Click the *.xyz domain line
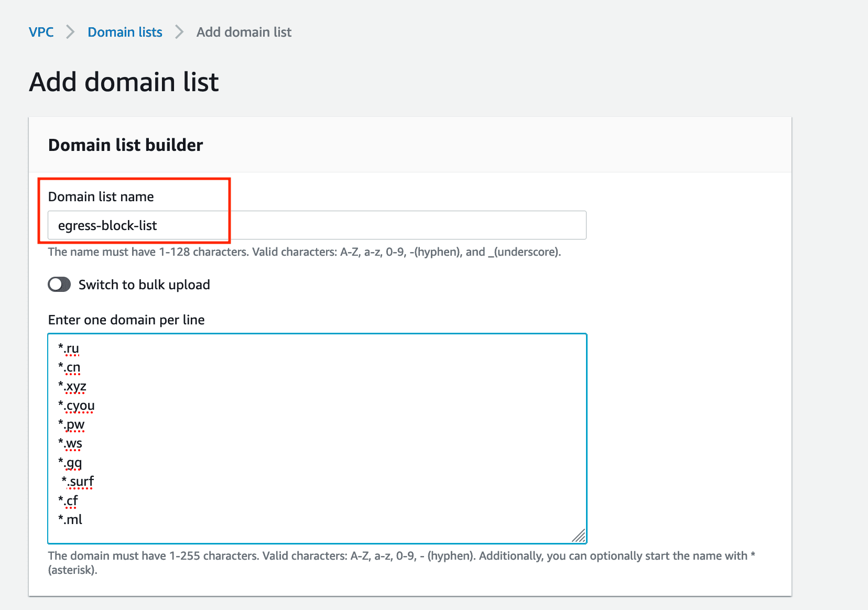This screenshot has height=610, width=868. [x=72, y=387]
